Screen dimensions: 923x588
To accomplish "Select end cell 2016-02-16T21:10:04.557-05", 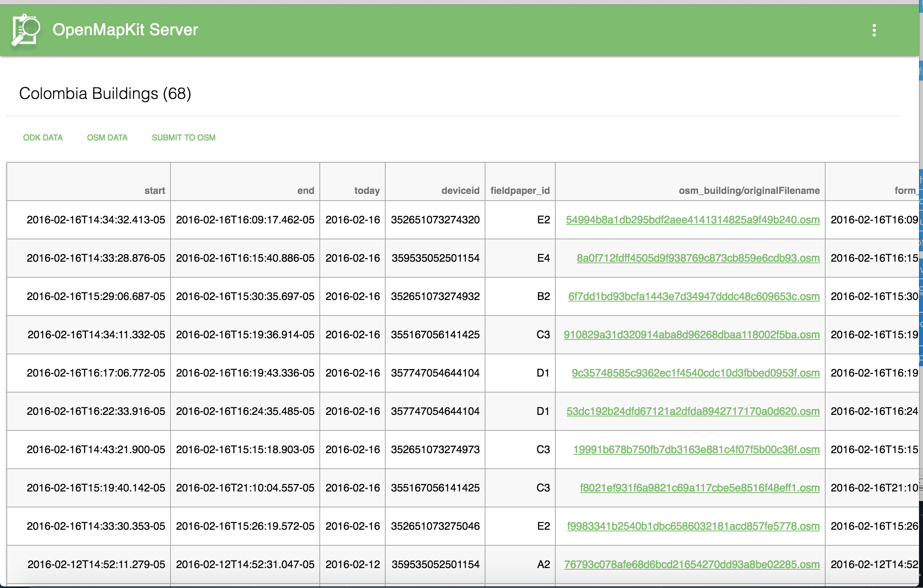I will tap(245, 488).
